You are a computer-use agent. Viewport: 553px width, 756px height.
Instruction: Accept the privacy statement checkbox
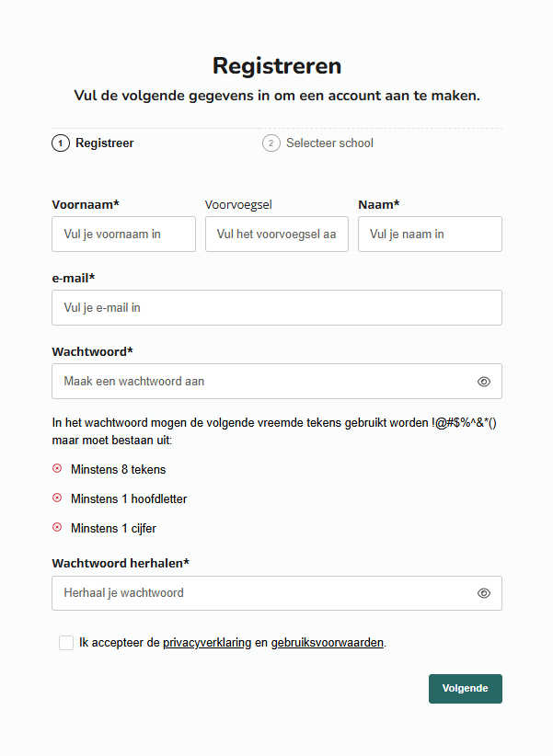(x=66, y=643)
